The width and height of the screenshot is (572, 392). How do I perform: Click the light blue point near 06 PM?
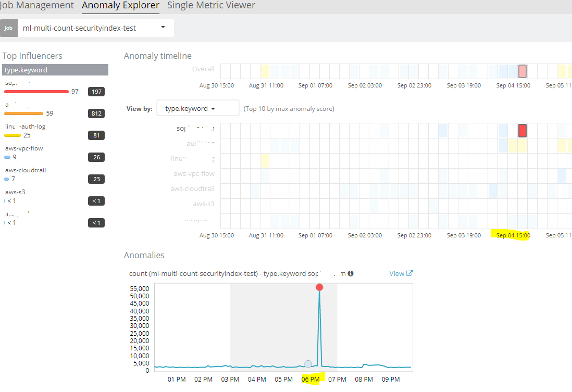click(x=308, y=364)
